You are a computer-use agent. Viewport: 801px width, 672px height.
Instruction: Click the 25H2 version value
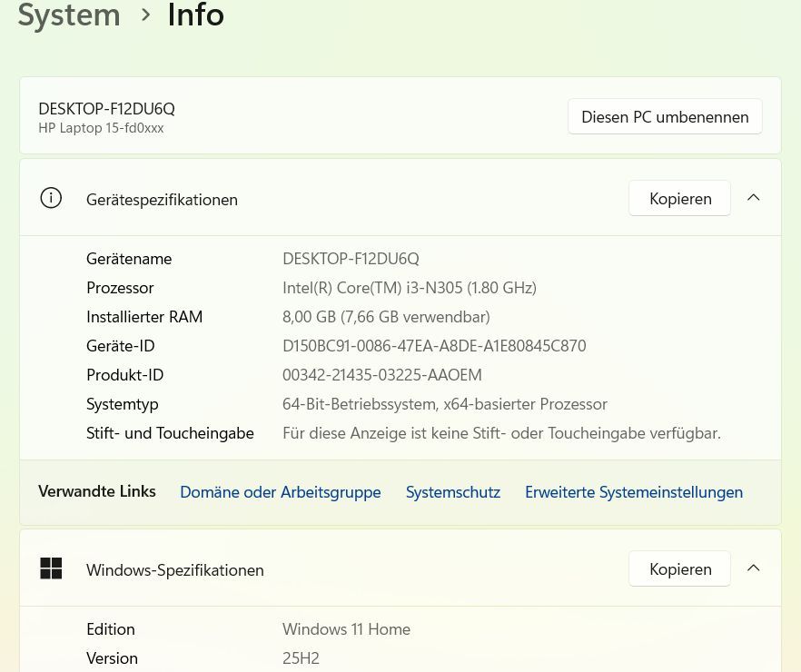pyautogui.click(x=301, y=658)
